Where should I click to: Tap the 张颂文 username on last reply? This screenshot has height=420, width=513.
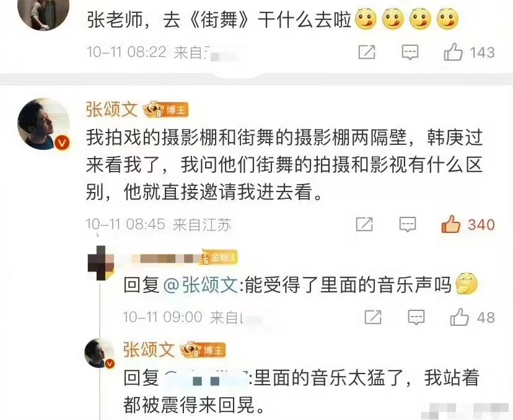(149, 350)
